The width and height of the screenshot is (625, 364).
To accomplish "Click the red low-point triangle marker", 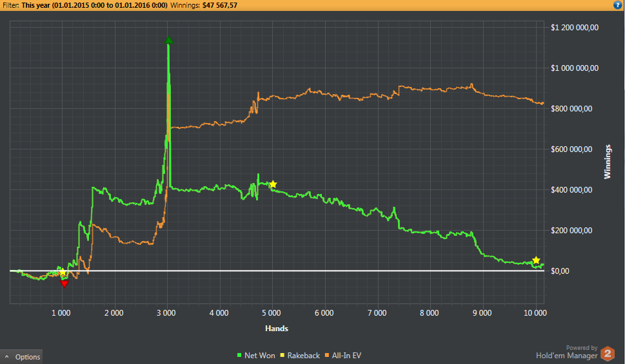I will coord(64,283).
